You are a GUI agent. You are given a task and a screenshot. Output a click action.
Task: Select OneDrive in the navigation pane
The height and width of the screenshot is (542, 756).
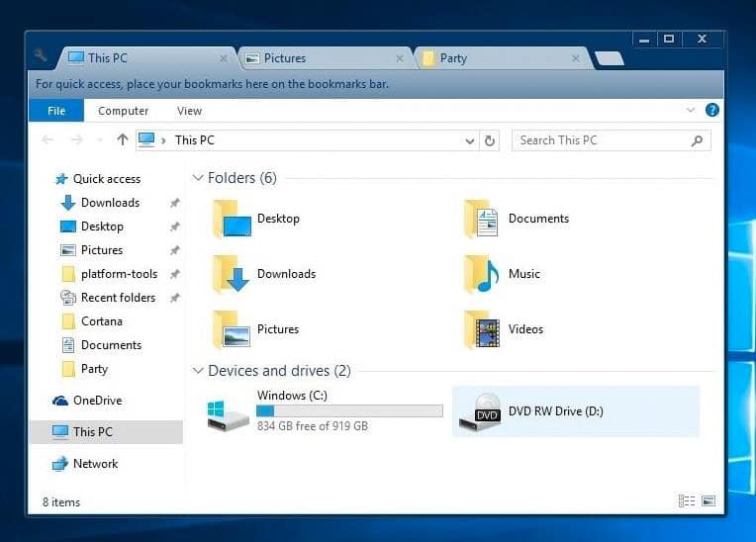(97, 401)
